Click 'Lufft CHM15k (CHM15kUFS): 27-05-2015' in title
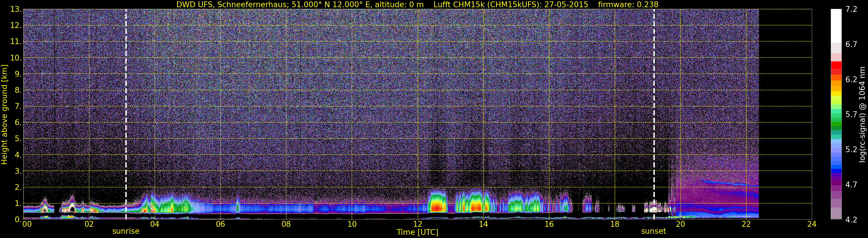 [511, 4]
